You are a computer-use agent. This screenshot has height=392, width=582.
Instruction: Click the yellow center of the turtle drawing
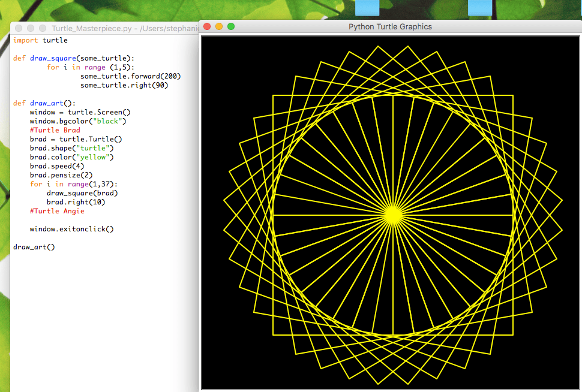point(393,215)
